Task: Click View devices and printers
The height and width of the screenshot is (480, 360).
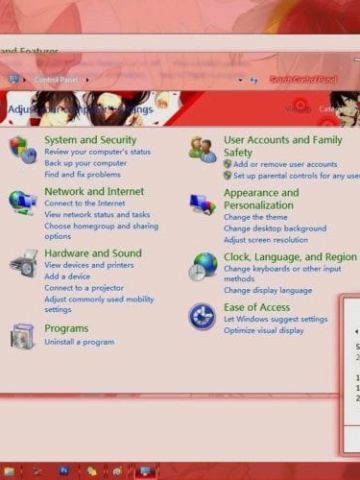Action: 89,265
